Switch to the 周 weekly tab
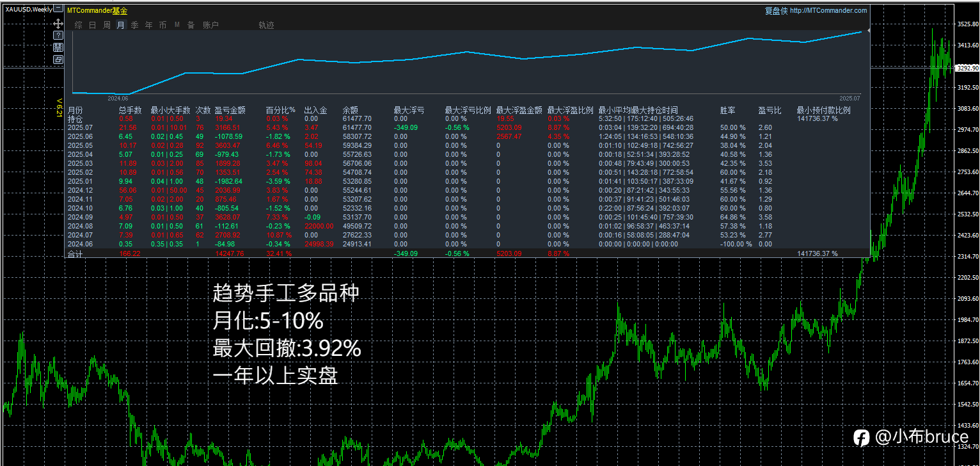The width and height of the screenshot is (980, 466). pos(106,25)
